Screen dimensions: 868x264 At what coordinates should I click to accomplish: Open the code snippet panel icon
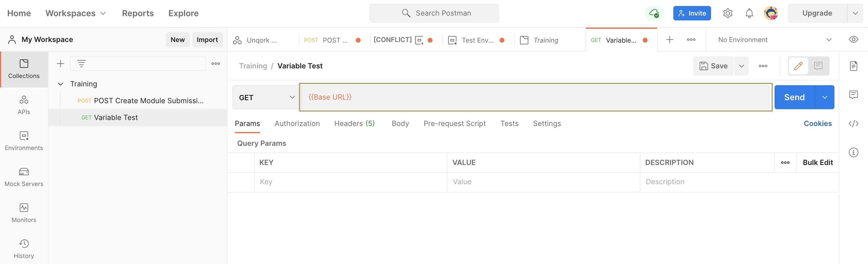(853, 124)
